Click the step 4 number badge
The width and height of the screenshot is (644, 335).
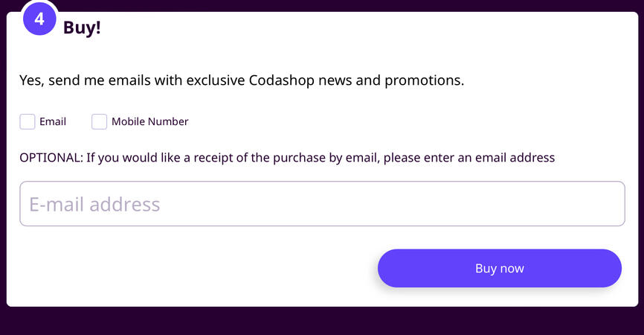(39, 19)
